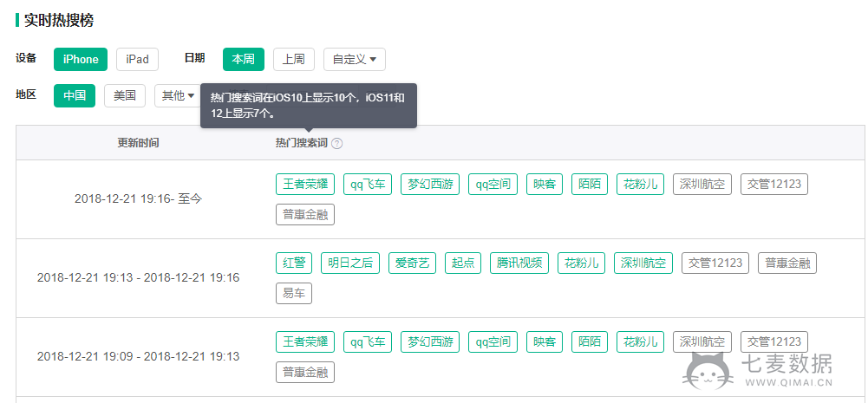
Task: Click qq空间 in the 19:16-至今 row
Action: [493, 185]
